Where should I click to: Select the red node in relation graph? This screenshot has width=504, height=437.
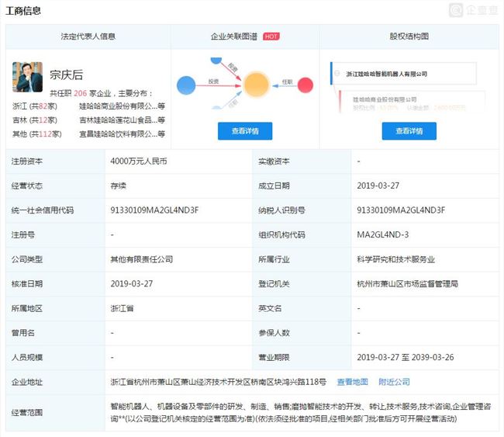click(305, 85)
